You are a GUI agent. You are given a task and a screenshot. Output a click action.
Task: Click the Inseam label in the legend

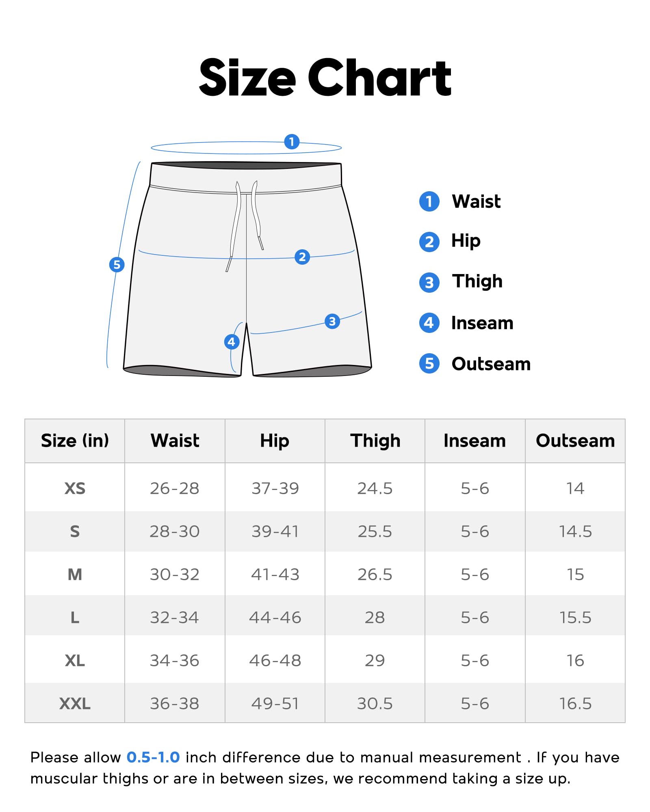[482, 323]
